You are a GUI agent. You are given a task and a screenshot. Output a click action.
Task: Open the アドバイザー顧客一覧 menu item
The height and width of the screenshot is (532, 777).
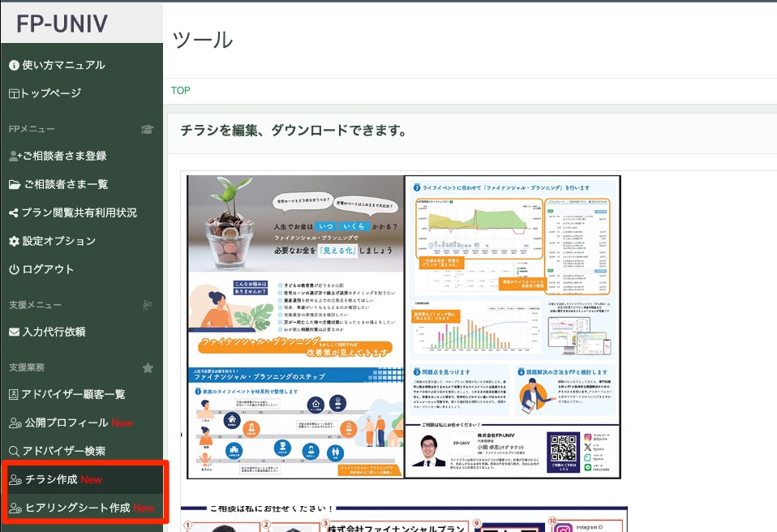coord(73,394)
